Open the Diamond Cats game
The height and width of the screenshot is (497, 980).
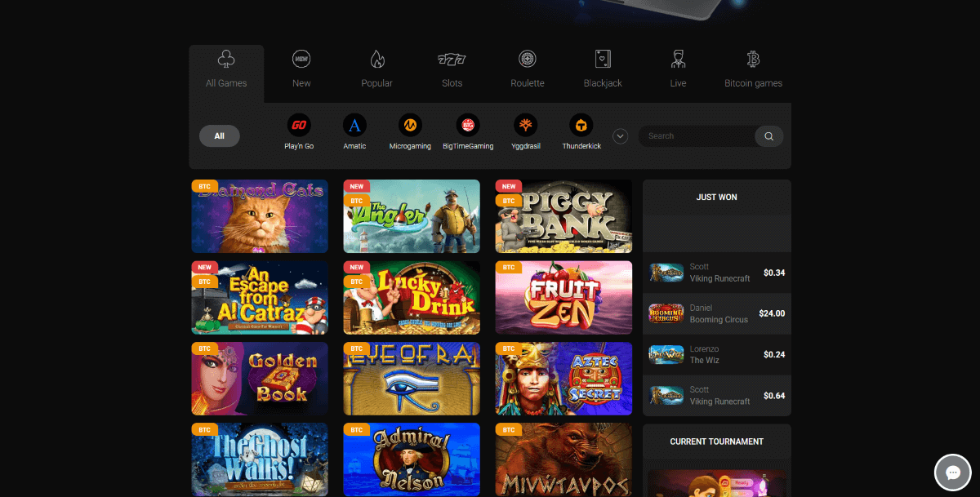pos(260,216)
